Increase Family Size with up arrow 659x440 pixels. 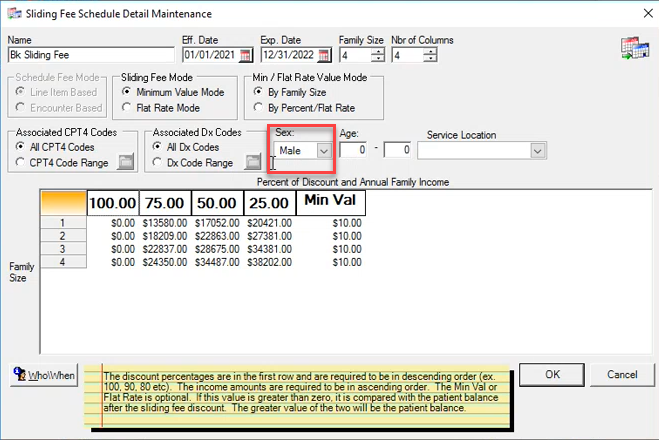pos(378,52)
